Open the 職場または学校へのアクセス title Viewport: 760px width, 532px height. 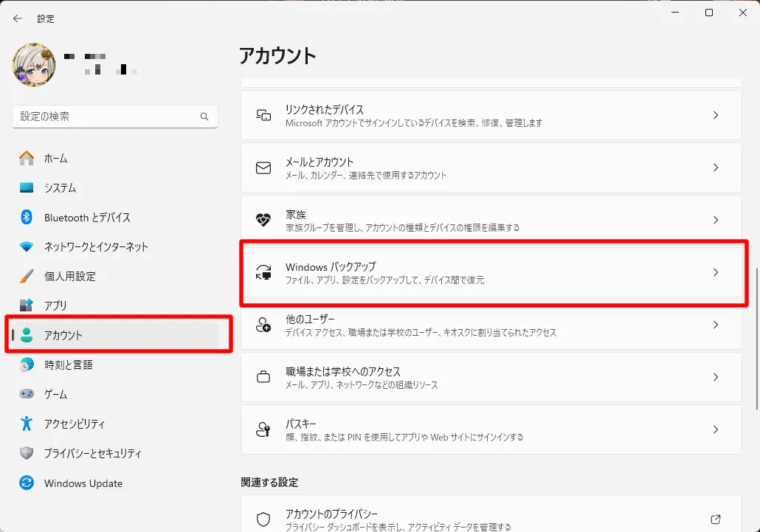[343, 372]
